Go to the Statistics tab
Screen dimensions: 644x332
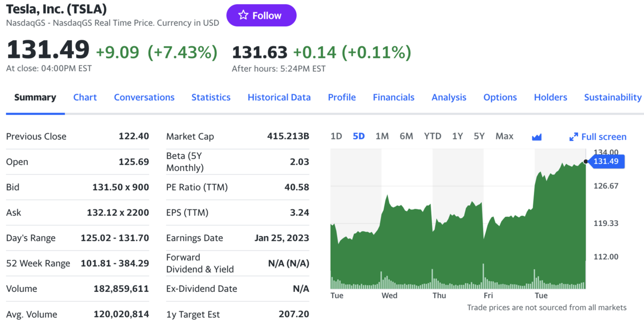coord(211,97)
